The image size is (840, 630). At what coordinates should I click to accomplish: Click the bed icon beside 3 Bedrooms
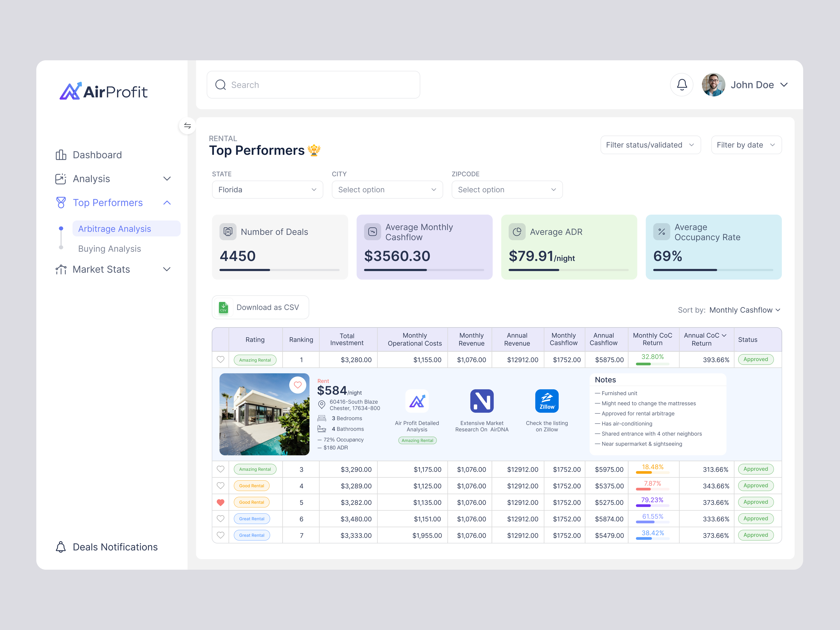point(322,418)
